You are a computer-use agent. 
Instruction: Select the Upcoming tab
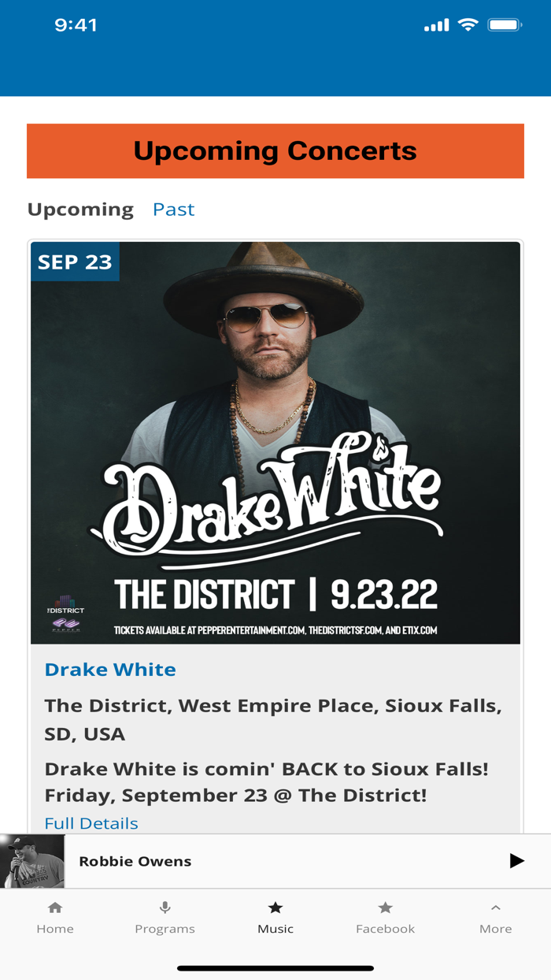tap(80, 209)
